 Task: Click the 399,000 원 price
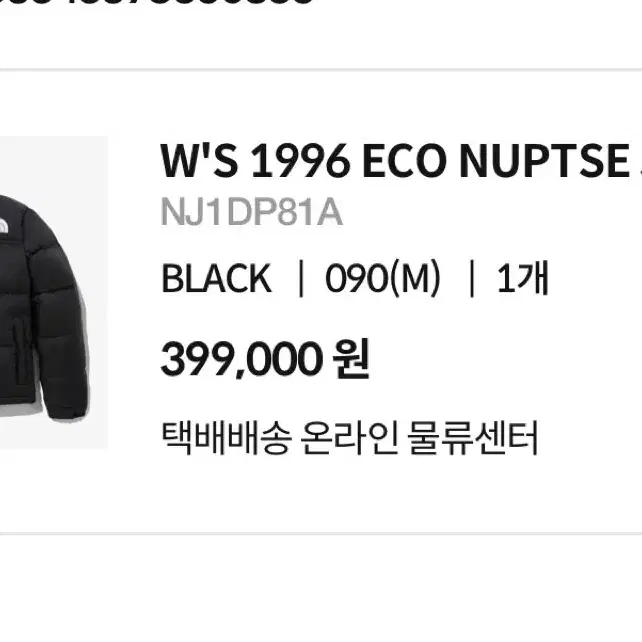click(265, 359)
